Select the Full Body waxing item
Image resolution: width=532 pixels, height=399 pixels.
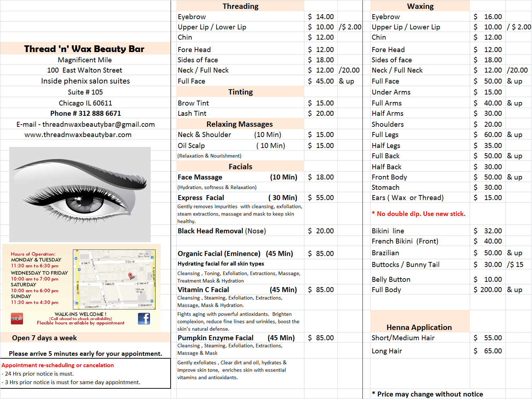[x=386, y=290]
